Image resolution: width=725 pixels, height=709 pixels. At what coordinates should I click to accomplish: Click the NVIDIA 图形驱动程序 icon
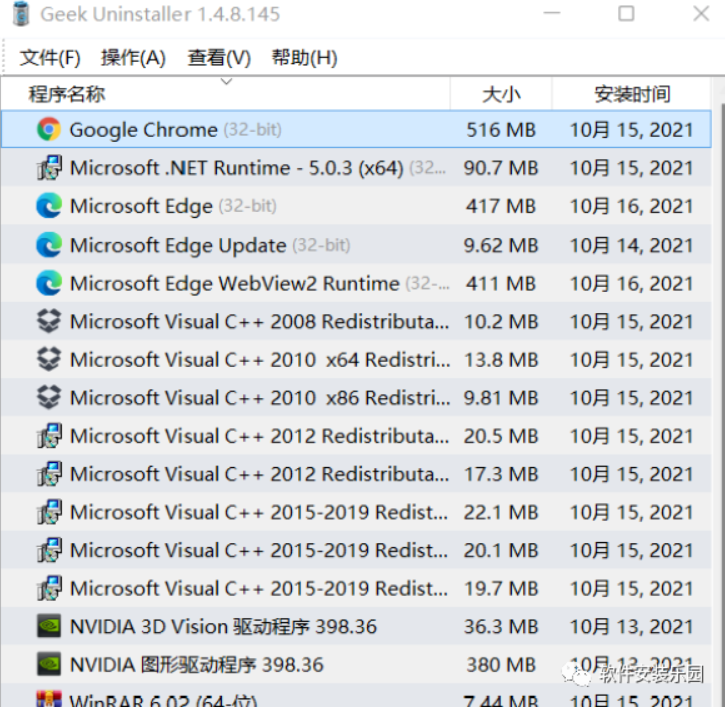(x=48, y=665)
